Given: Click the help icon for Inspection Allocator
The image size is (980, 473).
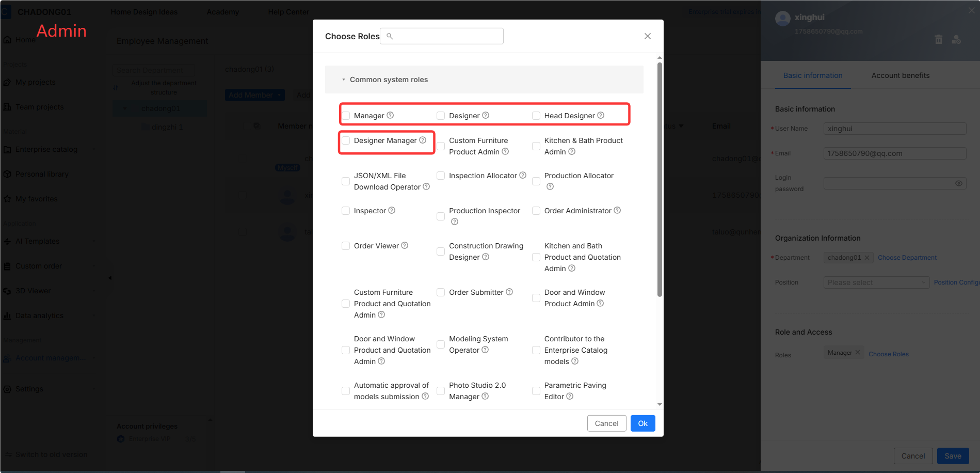Looking at the screenshot, I should point(523,175).
